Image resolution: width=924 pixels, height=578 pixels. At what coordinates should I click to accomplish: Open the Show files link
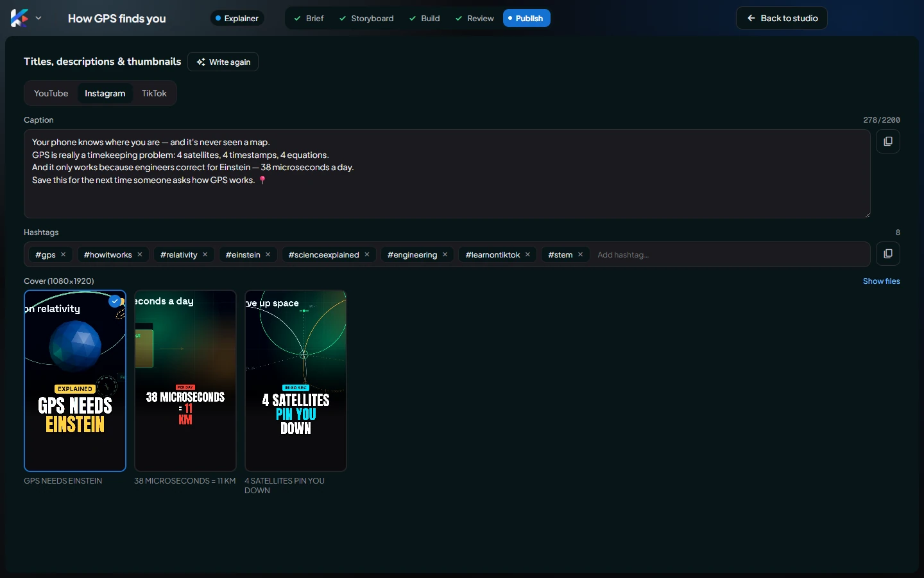point(881,281)
